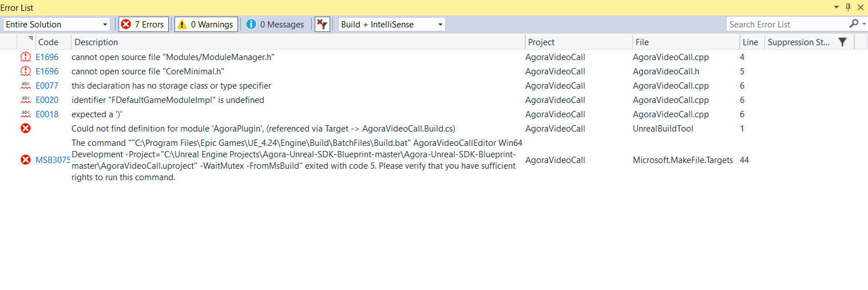
Task: Close the Error List panel
Action: 860,7
